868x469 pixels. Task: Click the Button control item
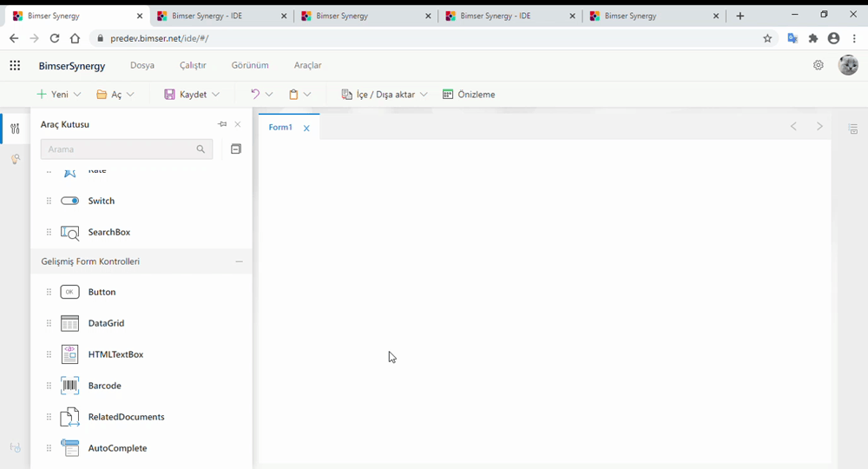[102, 292]
